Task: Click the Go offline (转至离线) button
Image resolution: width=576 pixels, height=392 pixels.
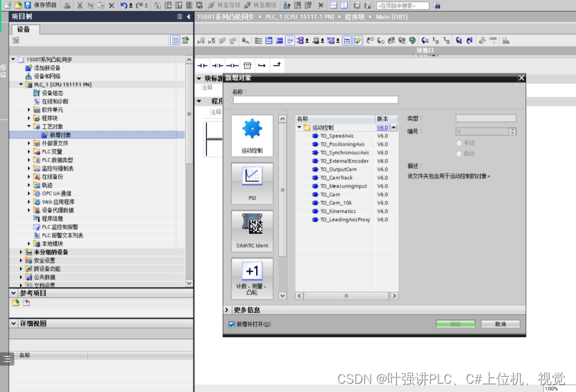Action: (260, 5)
